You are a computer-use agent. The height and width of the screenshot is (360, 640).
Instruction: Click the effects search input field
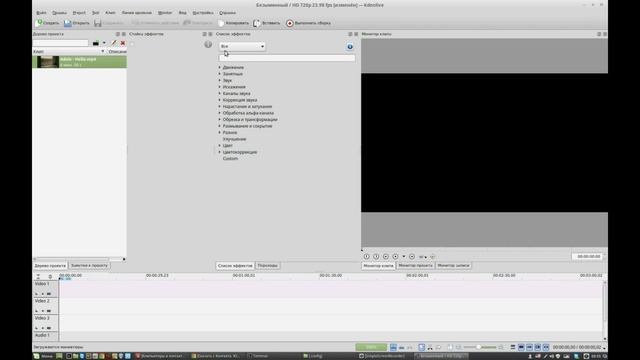click(287, 58)
